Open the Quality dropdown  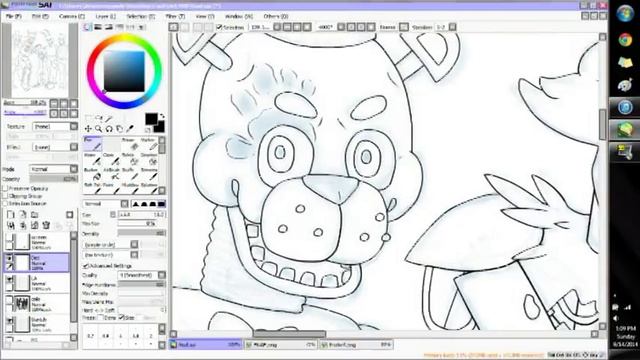tap(142, 275)
